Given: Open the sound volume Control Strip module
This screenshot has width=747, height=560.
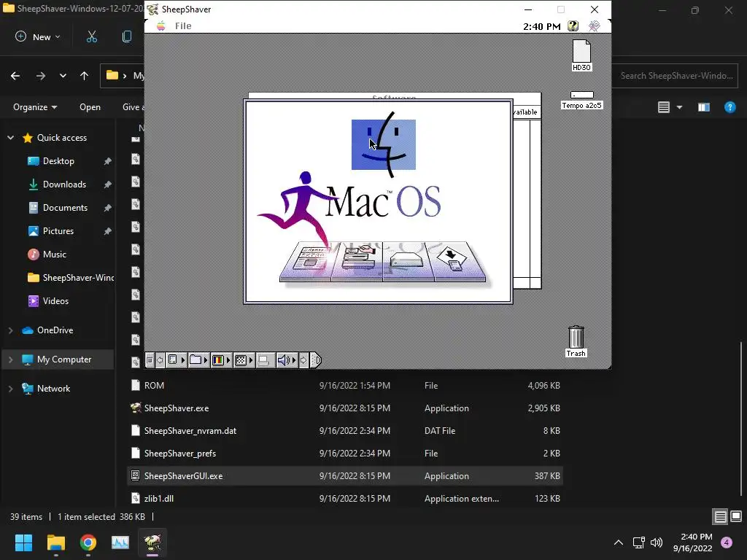Looking at the screenshot, I should click(287, 360).
